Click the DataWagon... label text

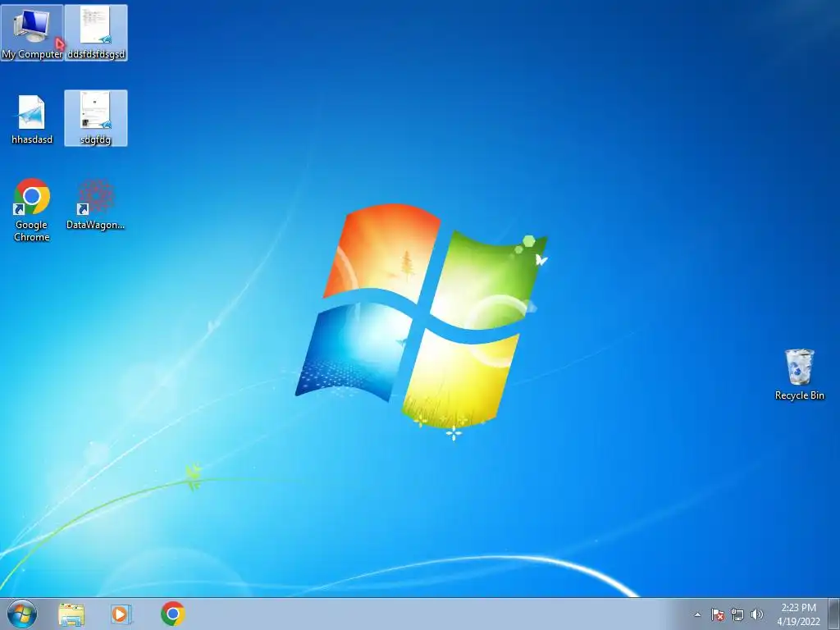coord(95,225)
